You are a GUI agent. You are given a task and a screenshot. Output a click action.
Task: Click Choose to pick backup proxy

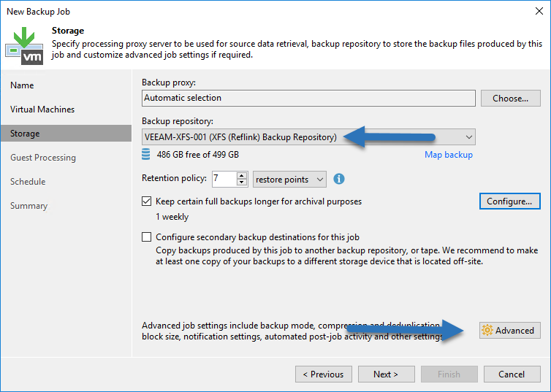coord(510,99)
